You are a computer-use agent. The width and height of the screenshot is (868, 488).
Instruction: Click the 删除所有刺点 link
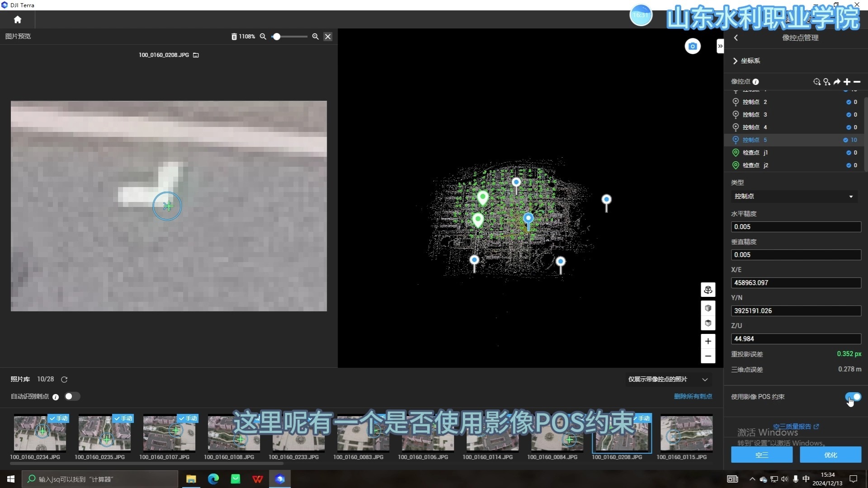[x=693, y=396]
